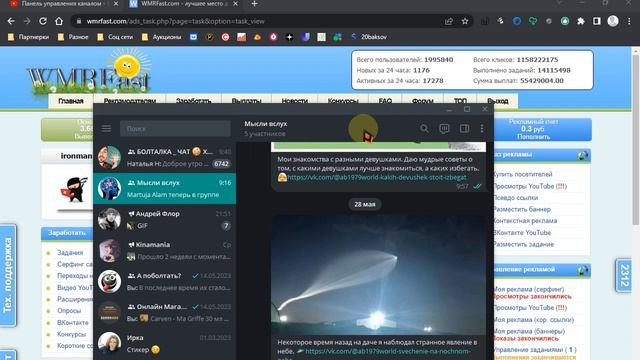Open Chrome extensions puzzle icon
640x360 pixels.
[x=580, y=21]
